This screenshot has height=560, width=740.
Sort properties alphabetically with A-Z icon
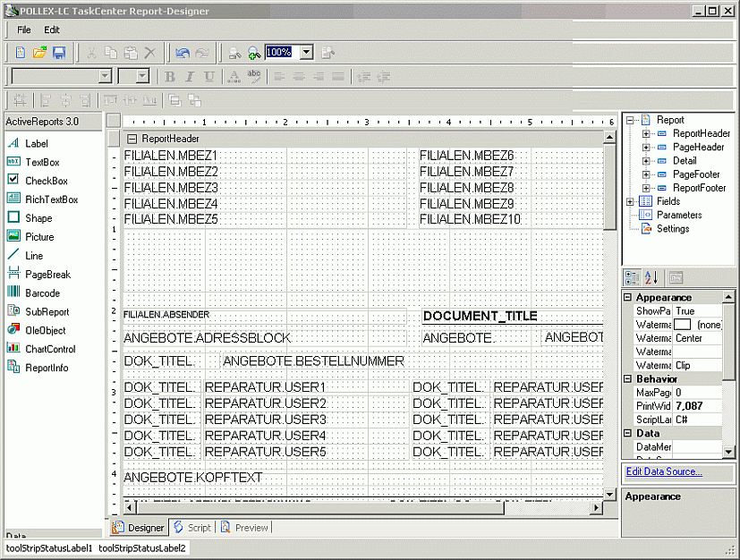pos(651,277)
